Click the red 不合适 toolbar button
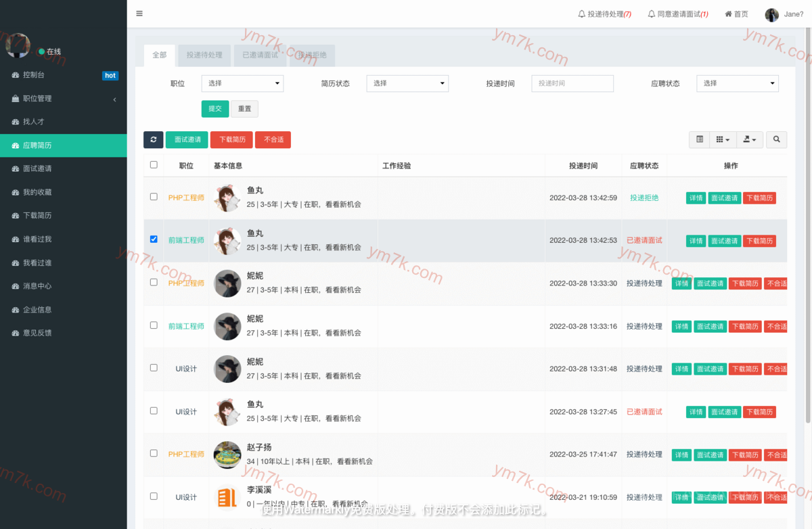 click(x=273, y=139)
